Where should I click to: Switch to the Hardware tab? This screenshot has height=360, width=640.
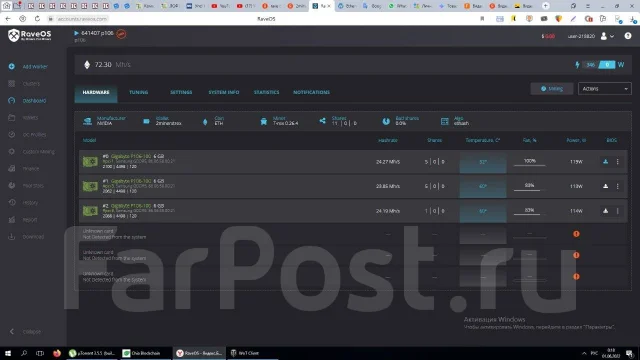point(96,92)
